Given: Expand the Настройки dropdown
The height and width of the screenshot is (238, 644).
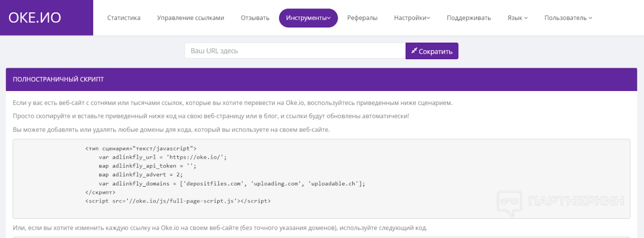Looking at the screenshot, I should 412,18.
